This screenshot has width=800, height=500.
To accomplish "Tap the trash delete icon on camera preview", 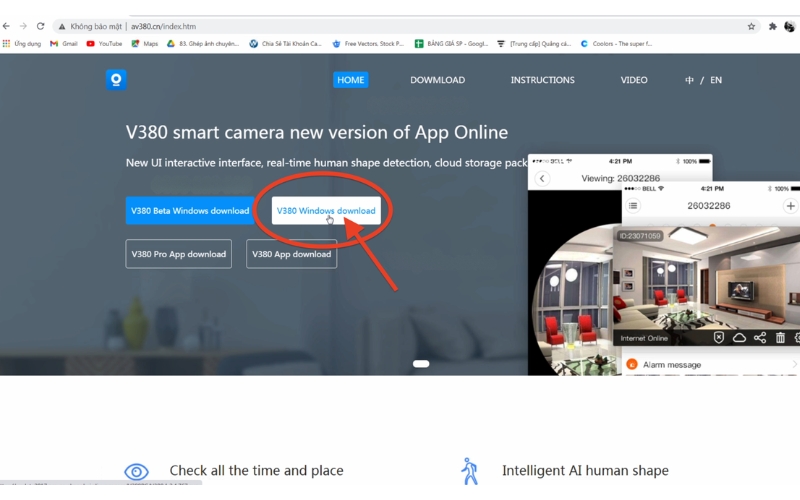I will click(x=780, y=338).
